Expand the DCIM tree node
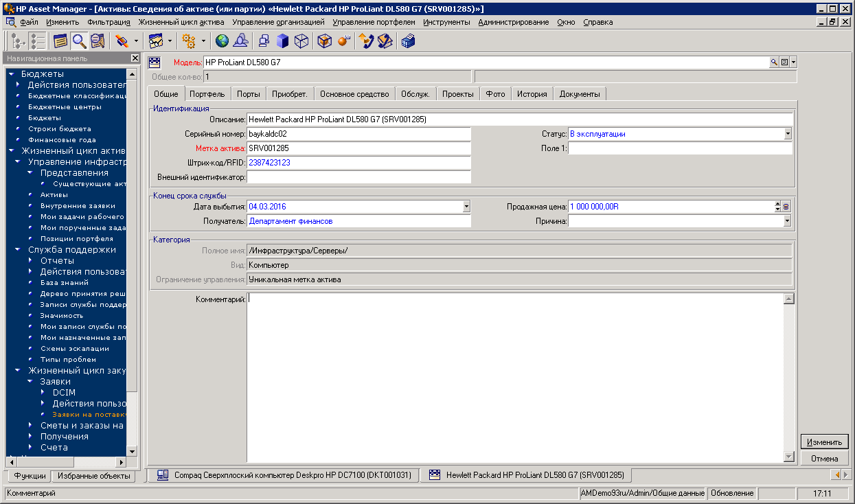Viewport: 855px width, 504px height. pyautogui.click(x=43, y=393)
